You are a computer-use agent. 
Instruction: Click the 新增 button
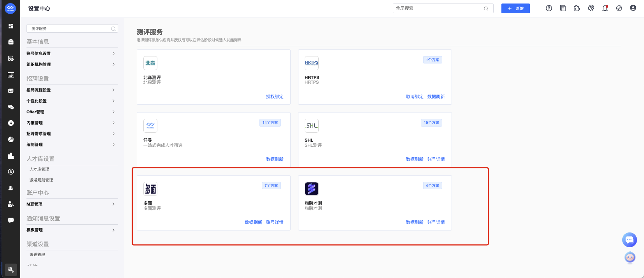515,8
